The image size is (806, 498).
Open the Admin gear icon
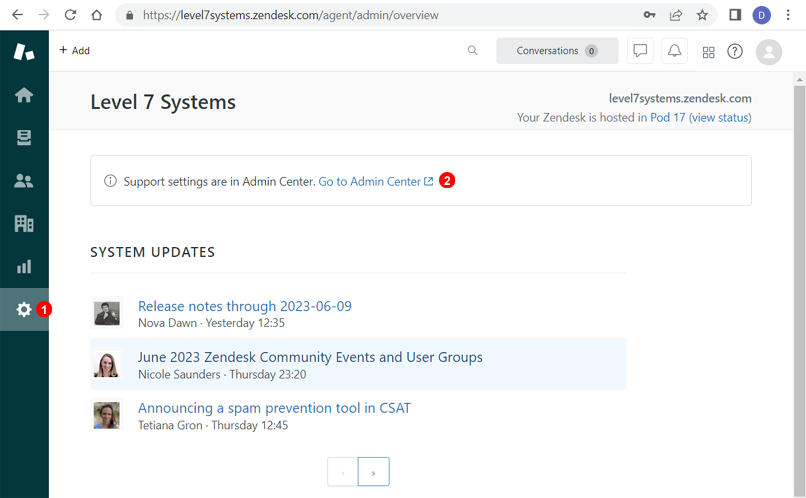[24, 309]
